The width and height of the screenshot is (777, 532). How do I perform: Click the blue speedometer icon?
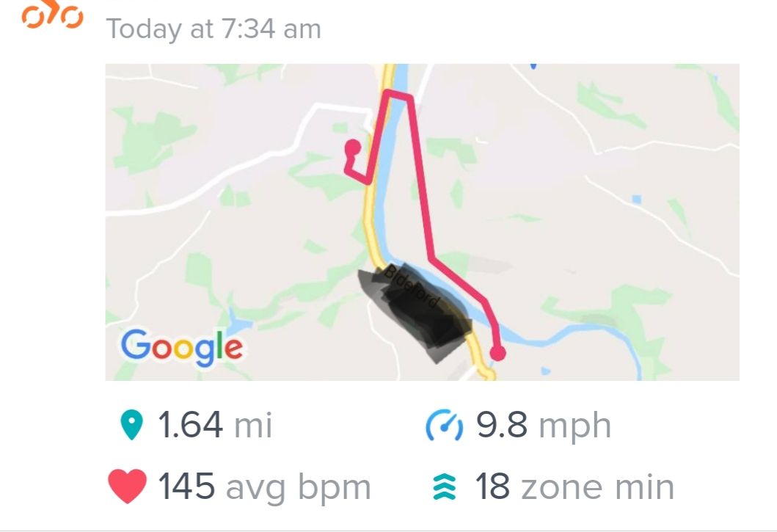pyautogui.click(x=445, y=425)
